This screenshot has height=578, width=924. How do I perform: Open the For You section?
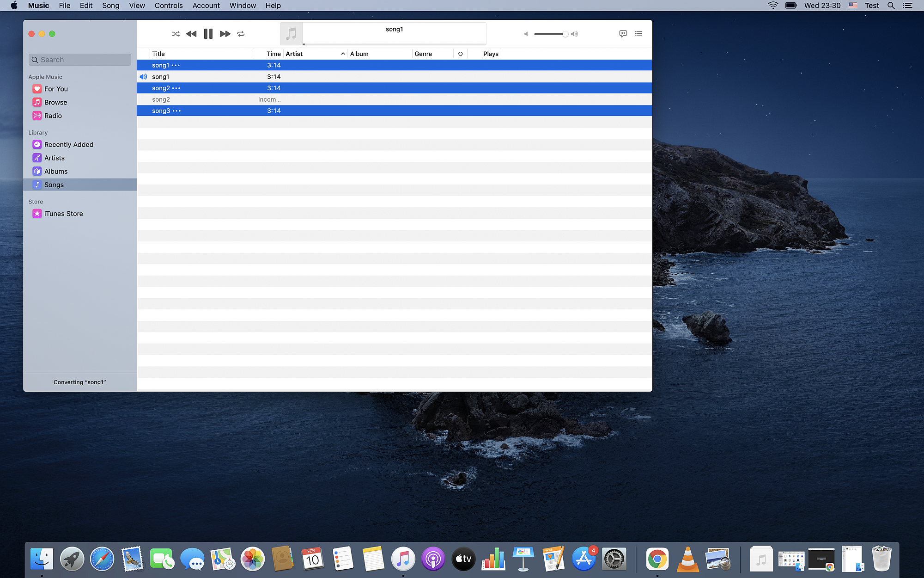56,89
